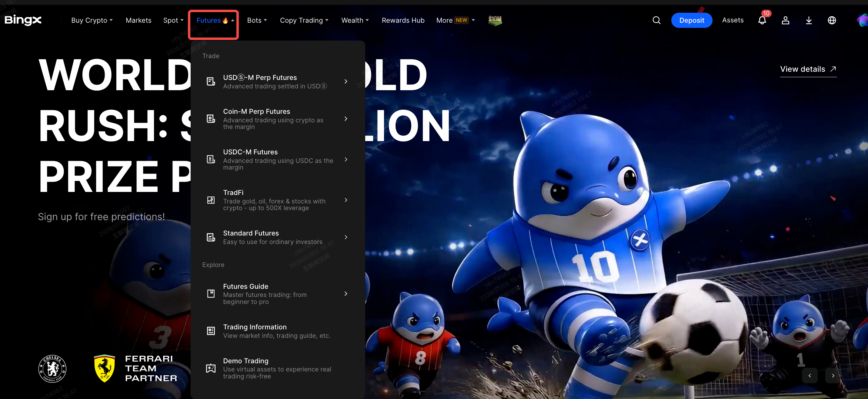868x399 pixels.
Task: Click Ferrari Team Partner text
Action: click(151, 368)
